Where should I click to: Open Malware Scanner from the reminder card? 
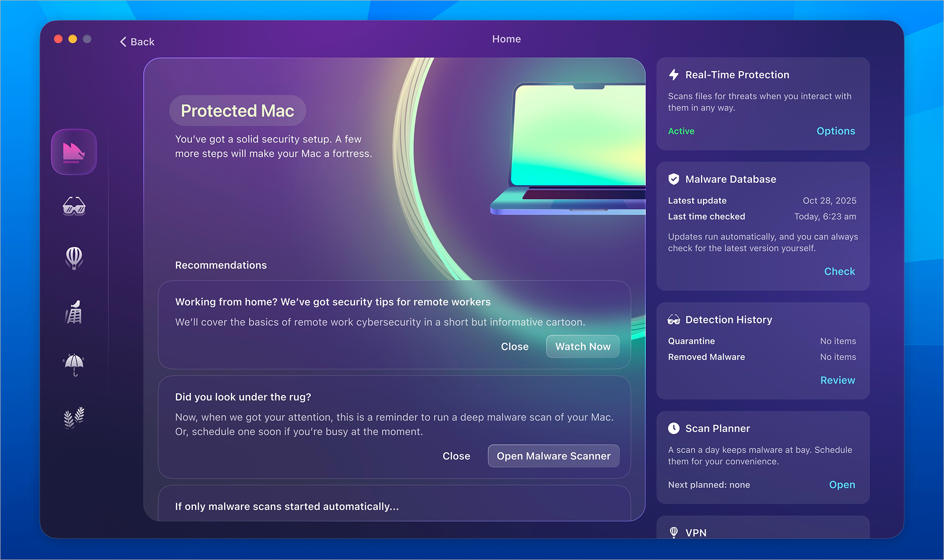[x=553, y=456]
